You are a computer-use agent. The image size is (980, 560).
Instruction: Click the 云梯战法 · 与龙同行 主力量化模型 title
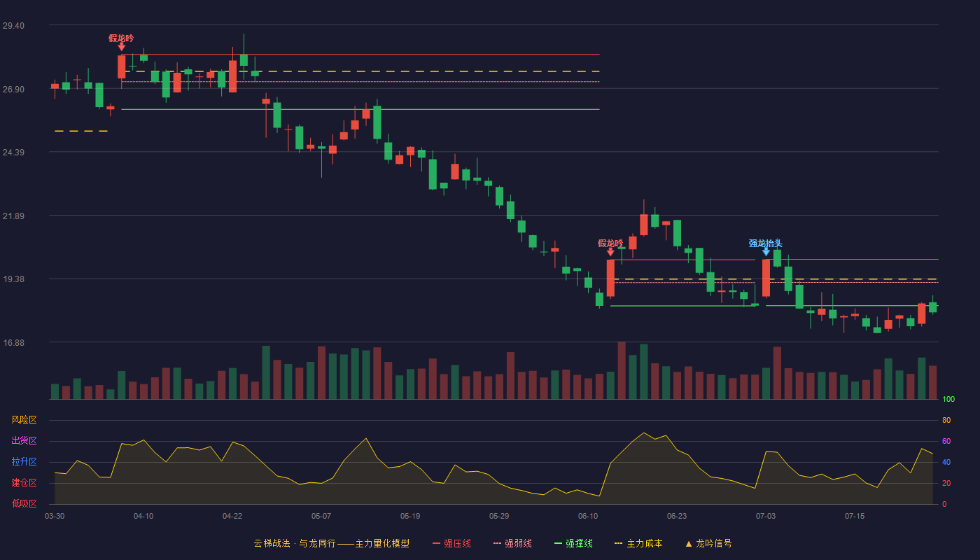coord(331,543)
